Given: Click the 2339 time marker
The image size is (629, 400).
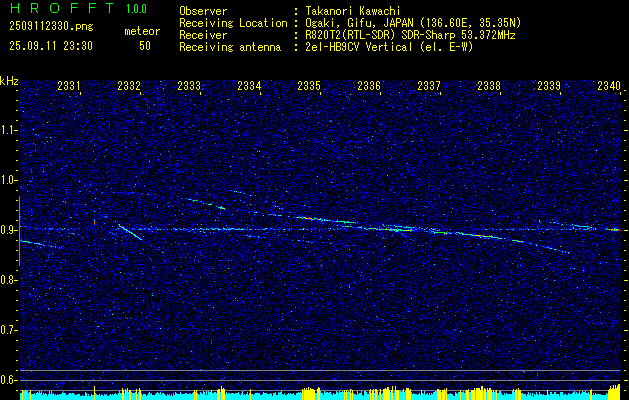Looking at the screenshot, I should tap(549, 85).
